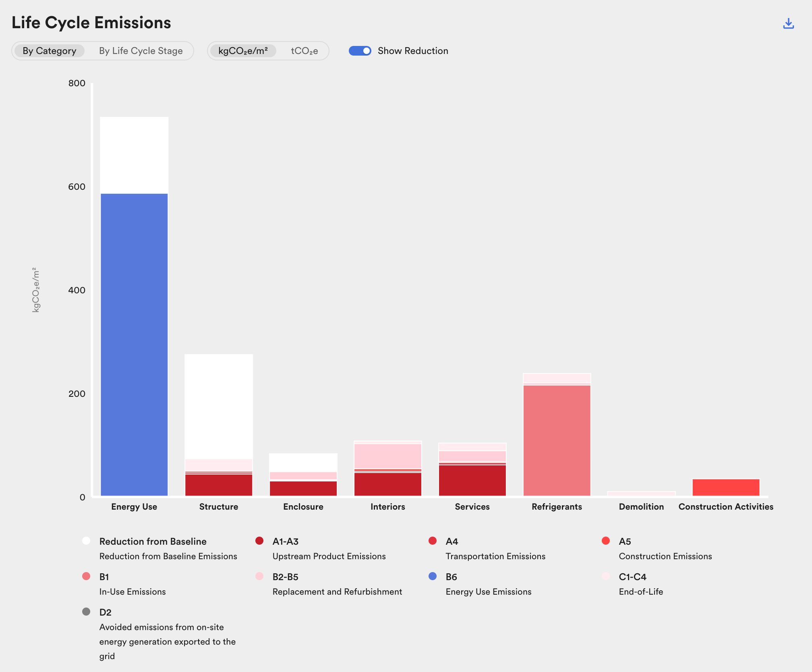
Task: Click the Energy Use axis label
Action: click(134, 507)
